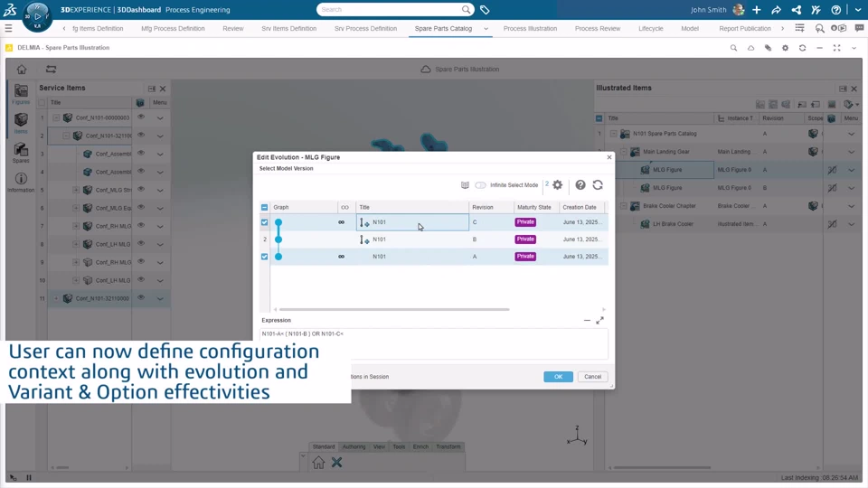The width and height of the screenshot is (868, 488).
Task: Click the tag icon beside search
Action: click(485, 10)
